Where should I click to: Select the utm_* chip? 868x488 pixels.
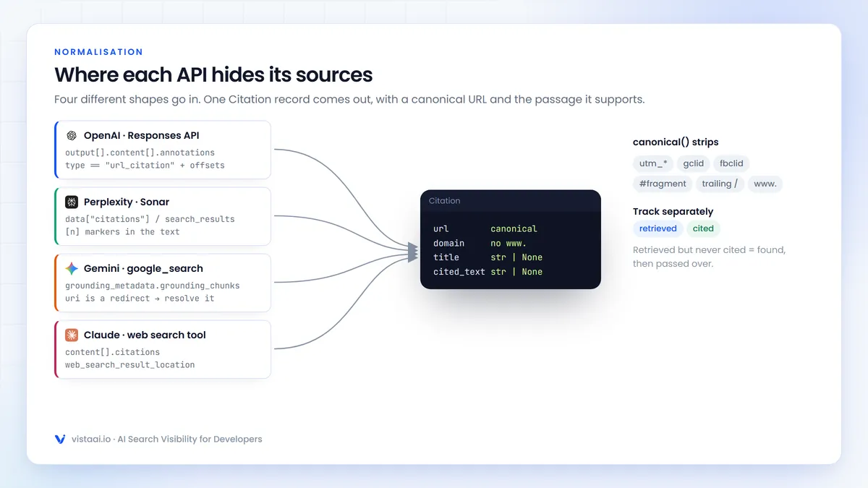tap(655, 163)
